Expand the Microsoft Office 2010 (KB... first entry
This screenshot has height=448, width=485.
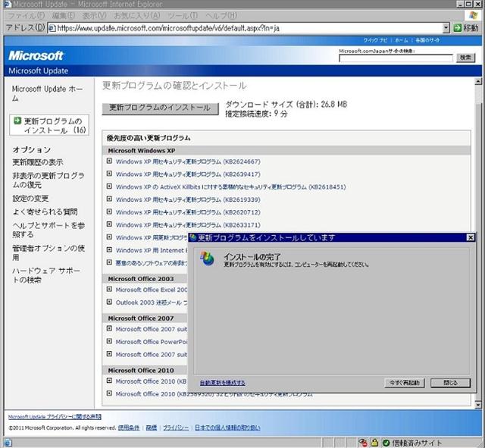109,381
